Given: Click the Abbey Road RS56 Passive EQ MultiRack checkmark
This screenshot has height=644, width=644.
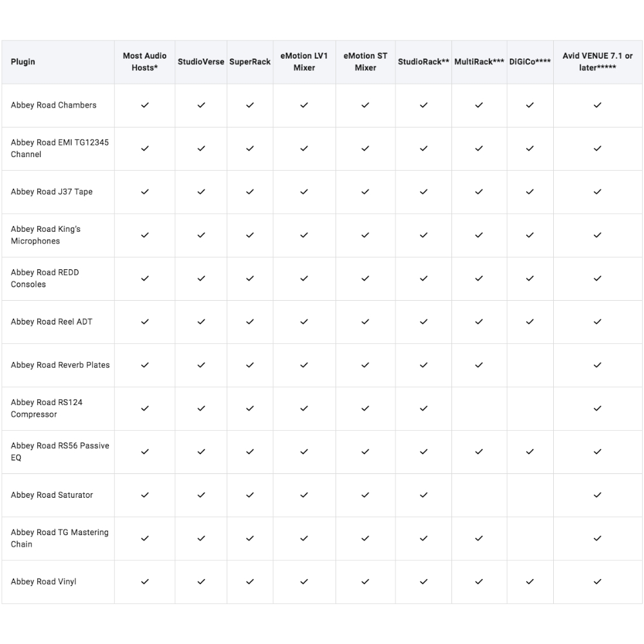Looking at the screenshot, I should 478,451.
